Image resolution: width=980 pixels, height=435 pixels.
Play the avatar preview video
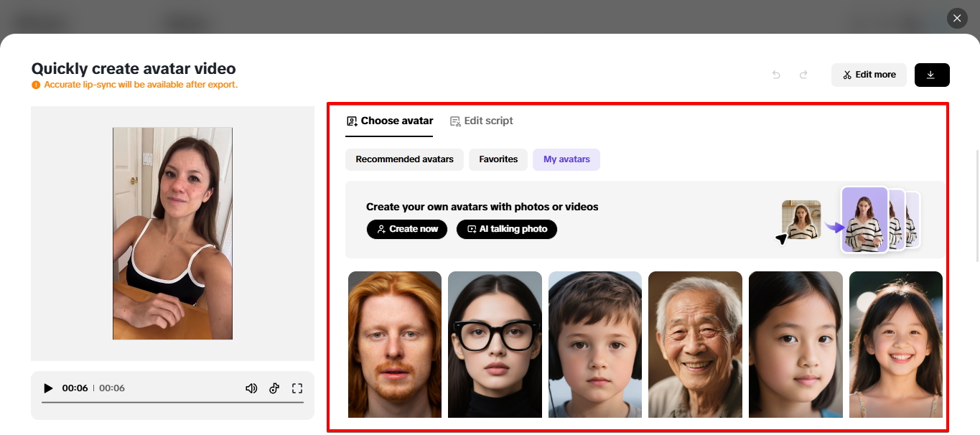pos(47,388)
